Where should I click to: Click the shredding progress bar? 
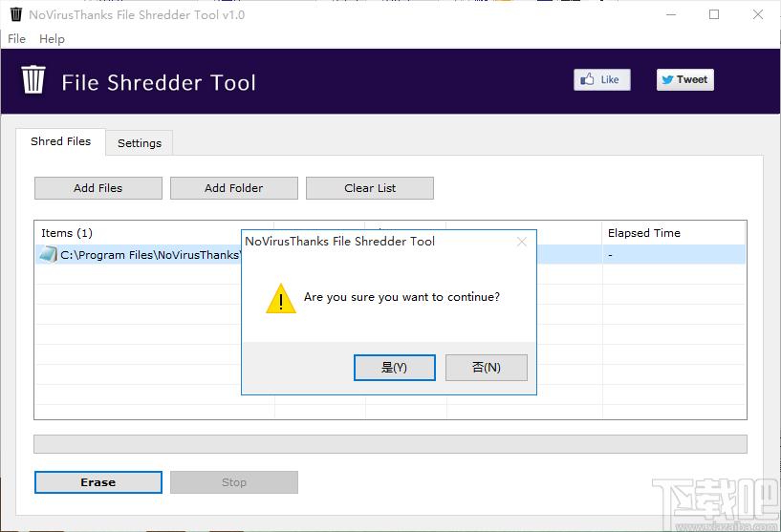(x=390, y=444)
